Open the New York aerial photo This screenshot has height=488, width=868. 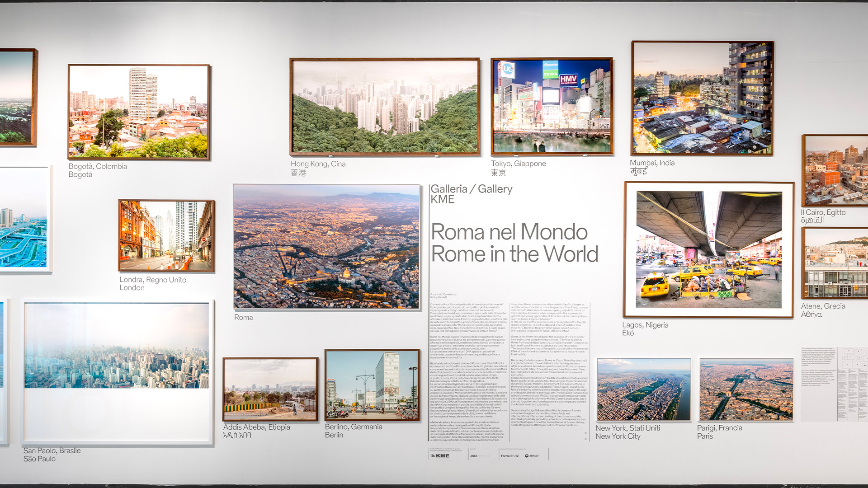[643, 389]
